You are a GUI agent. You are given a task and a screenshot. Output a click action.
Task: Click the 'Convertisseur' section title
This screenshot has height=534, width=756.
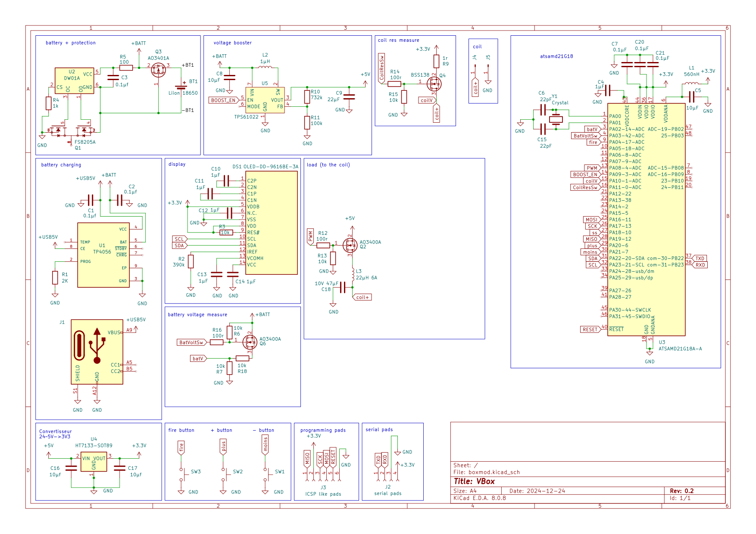[x=56, y=432]
